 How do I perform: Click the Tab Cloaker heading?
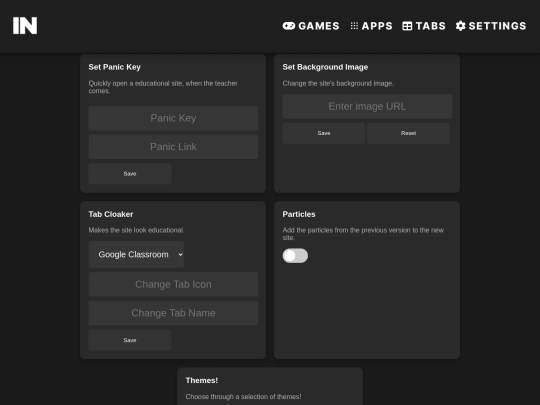111,214
